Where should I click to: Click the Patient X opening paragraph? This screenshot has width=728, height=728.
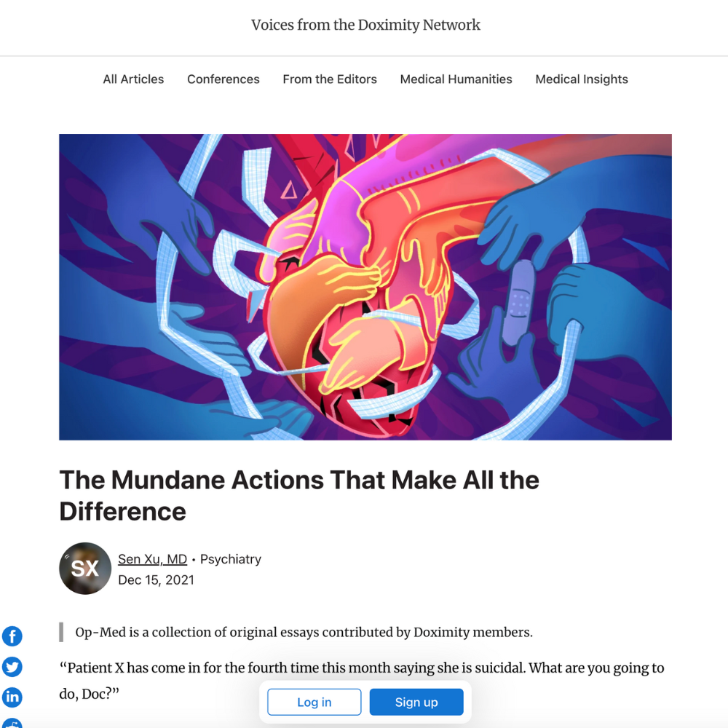361,681
